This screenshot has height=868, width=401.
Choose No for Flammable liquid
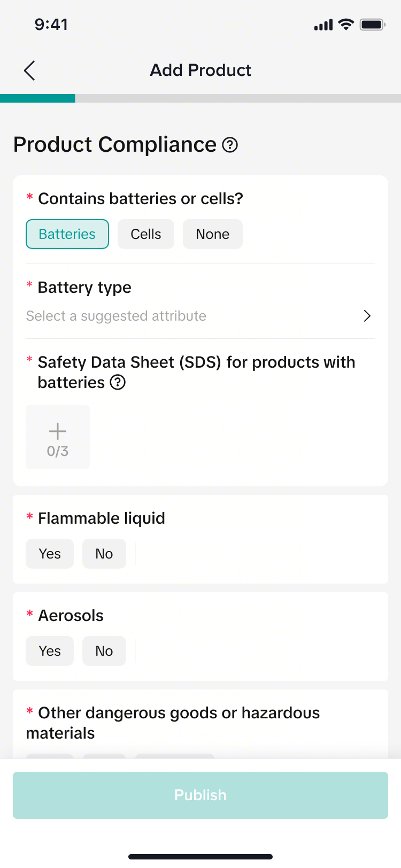point(104,554)
